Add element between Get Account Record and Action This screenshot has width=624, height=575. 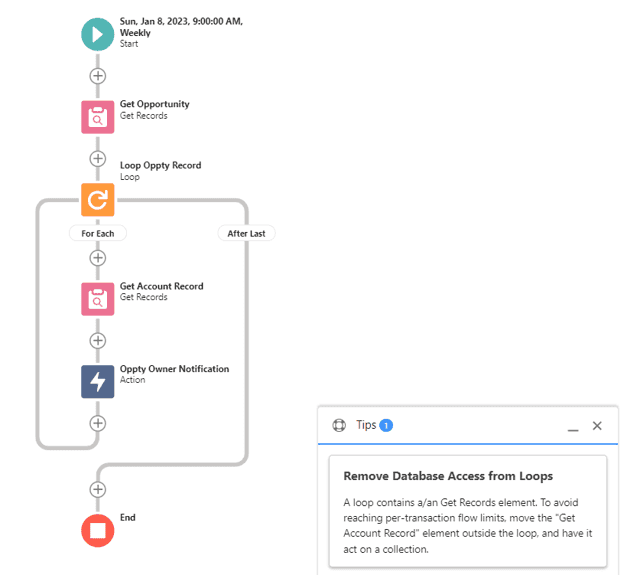(x=98, y=341)
